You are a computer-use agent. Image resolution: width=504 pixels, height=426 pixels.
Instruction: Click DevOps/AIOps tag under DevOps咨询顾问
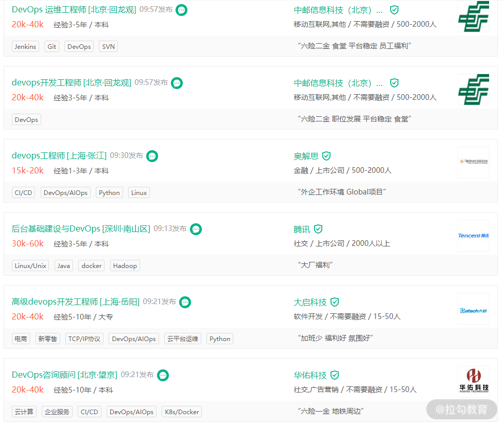point(131,412)
